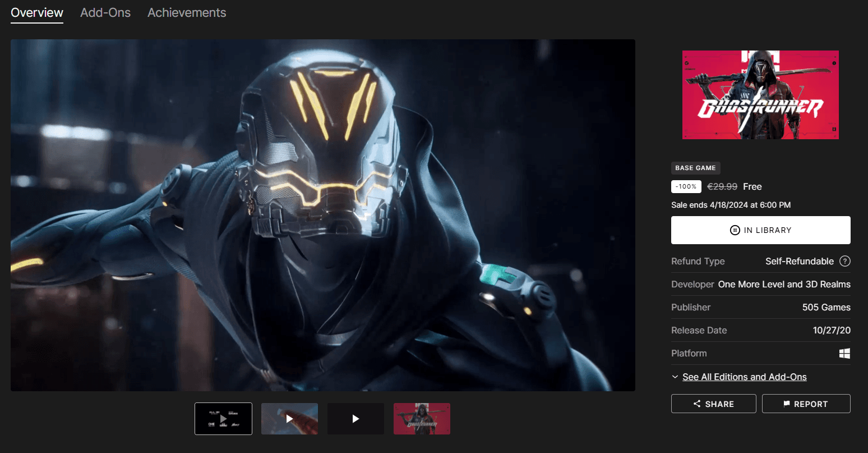Viewport: 868px width, 453px height.
Task: Click the Release Date label
Action: 699,330
